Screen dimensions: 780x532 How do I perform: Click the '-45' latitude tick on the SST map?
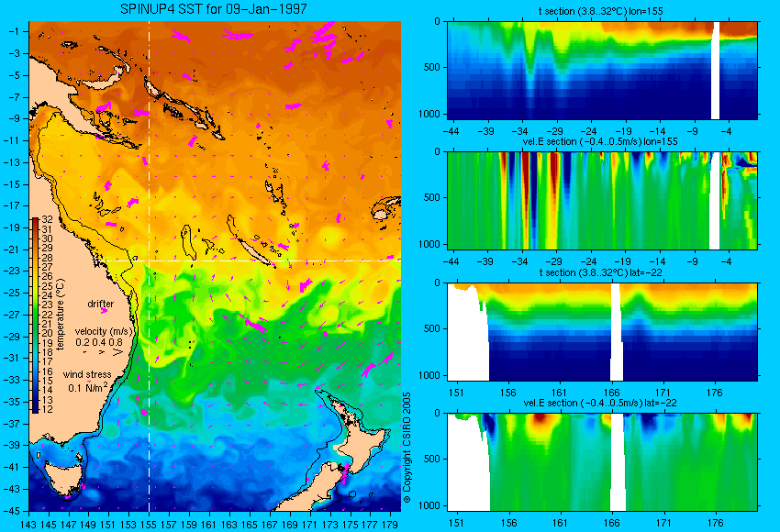(11, 511)
